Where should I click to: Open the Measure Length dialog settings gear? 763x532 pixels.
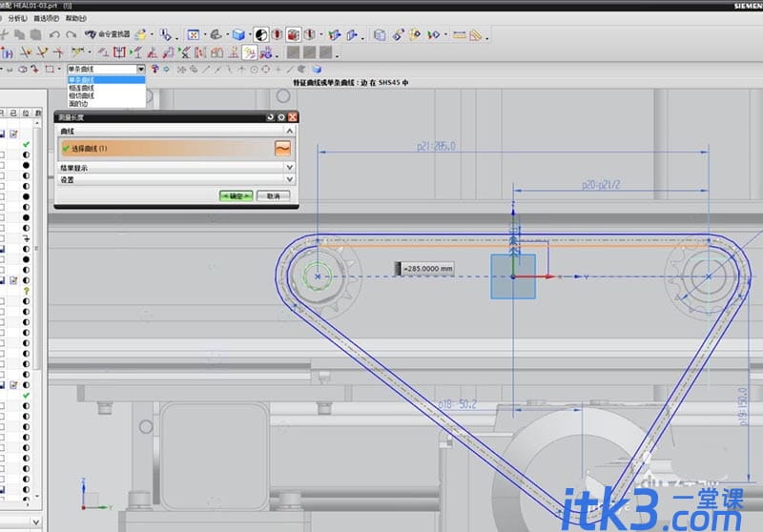coord(281,117)
